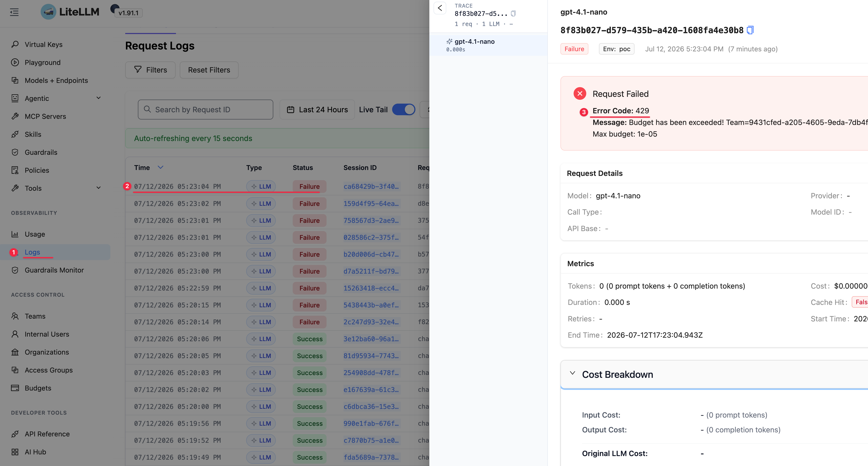868x466 pixels.
Task: Click Reset Filters button
Action: pyautogui.click(x=209, y=70)
